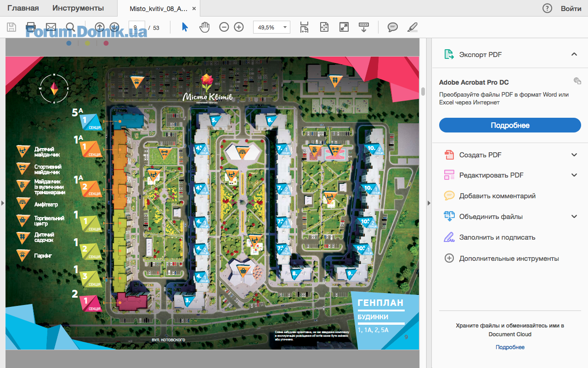
Task: Click the blue Подробнее button
Action: (510, 125)
